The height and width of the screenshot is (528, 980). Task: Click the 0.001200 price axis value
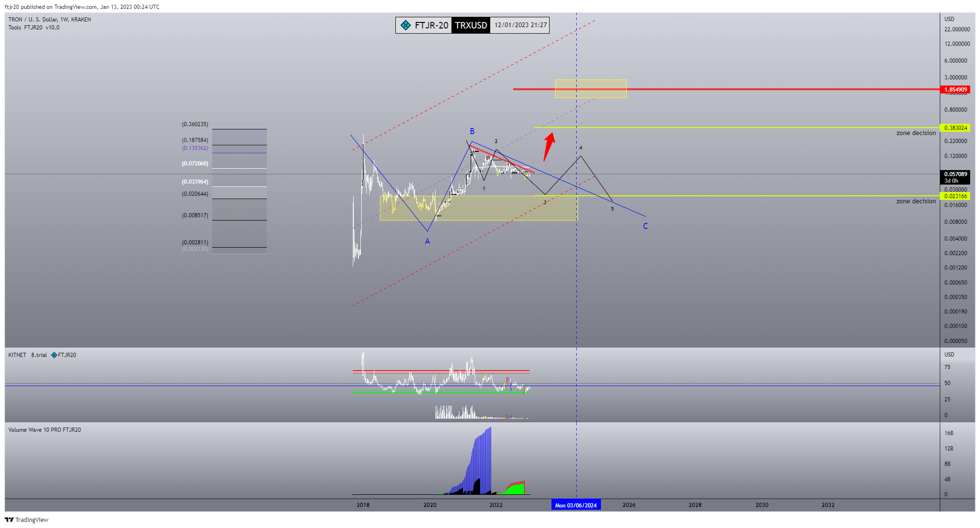(x=956, y=268)
